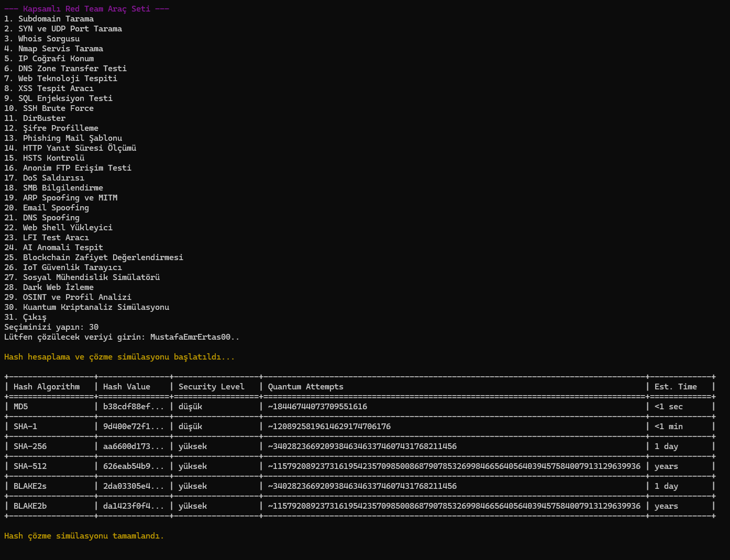Click the '3. Whois Sorgusu' line
The height and width of the screenshot is (560, 730).
(x=42, y=39)
